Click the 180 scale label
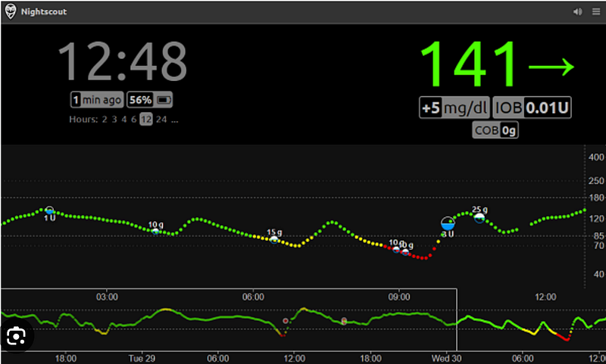This screenshot has width=606, height=364. click(x=596, y=198)
